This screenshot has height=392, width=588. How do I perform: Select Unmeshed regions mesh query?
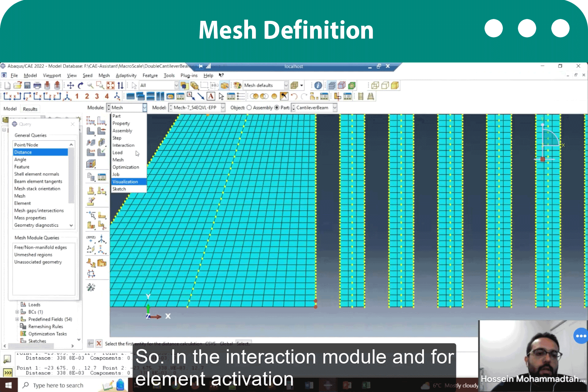(43, 254)
